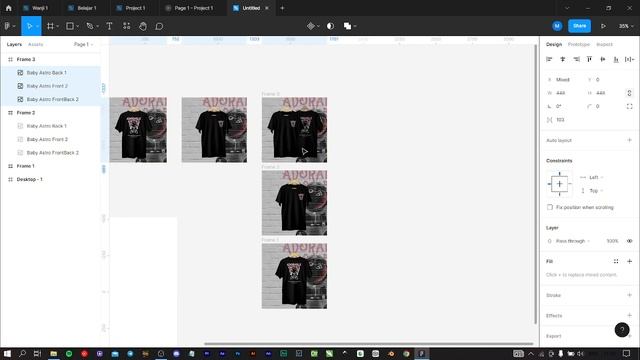Open the Pen tools dropdown arrow
This screenshot has width=640, height=360.
tap(98, 26)
